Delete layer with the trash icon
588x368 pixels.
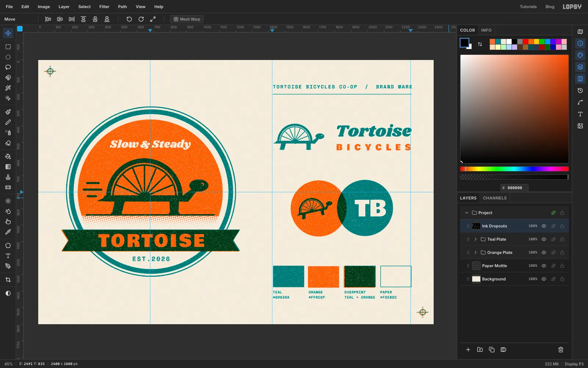point(561,350)
